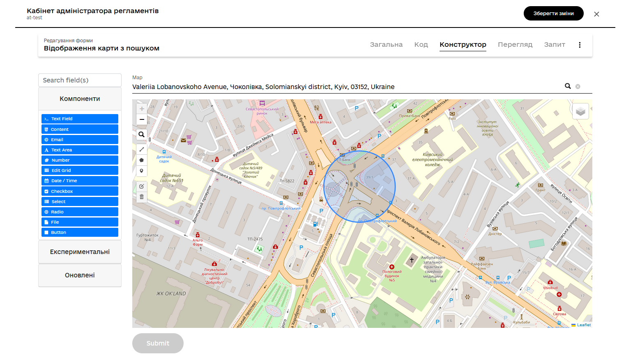Open the three-dot more options menu
Screen dimensions: 633x364
(x=580, y=45)
